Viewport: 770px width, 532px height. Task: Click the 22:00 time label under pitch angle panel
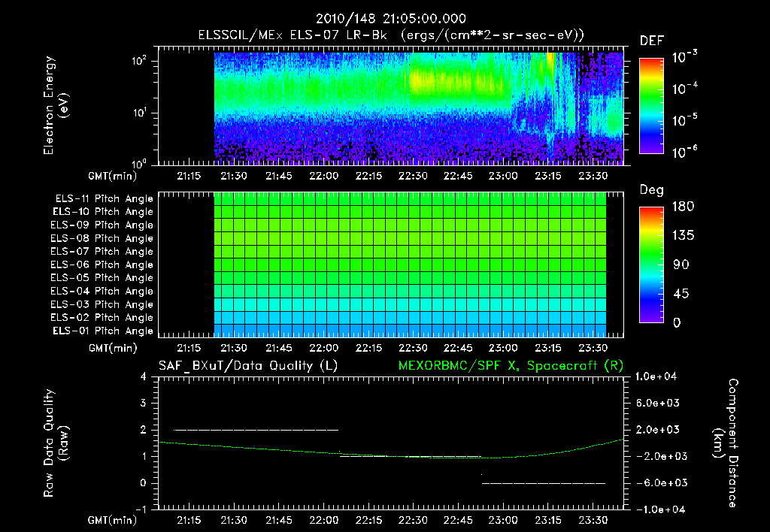tap(323, 348)
